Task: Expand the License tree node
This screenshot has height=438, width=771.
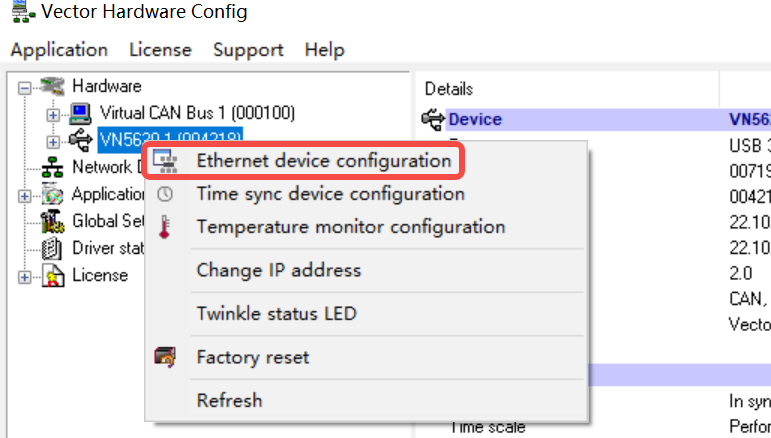Action: coord(25,276)
